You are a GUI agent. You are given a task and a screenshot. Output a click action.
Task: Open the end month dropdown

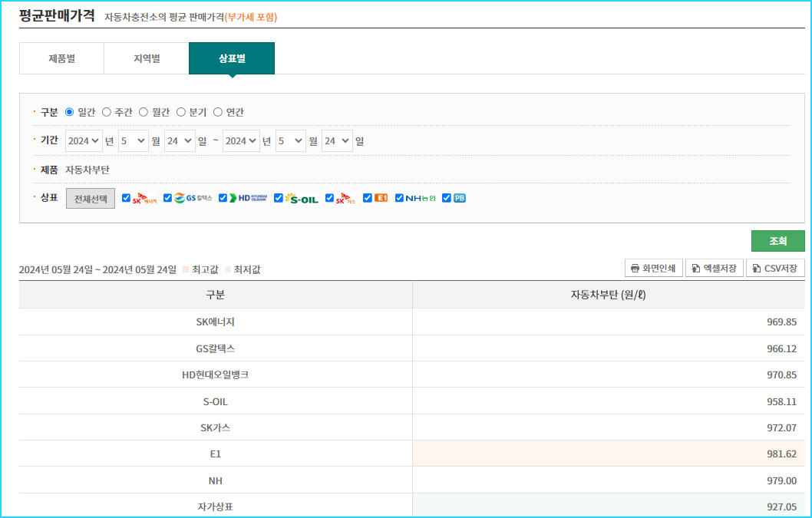coord(291,141)
